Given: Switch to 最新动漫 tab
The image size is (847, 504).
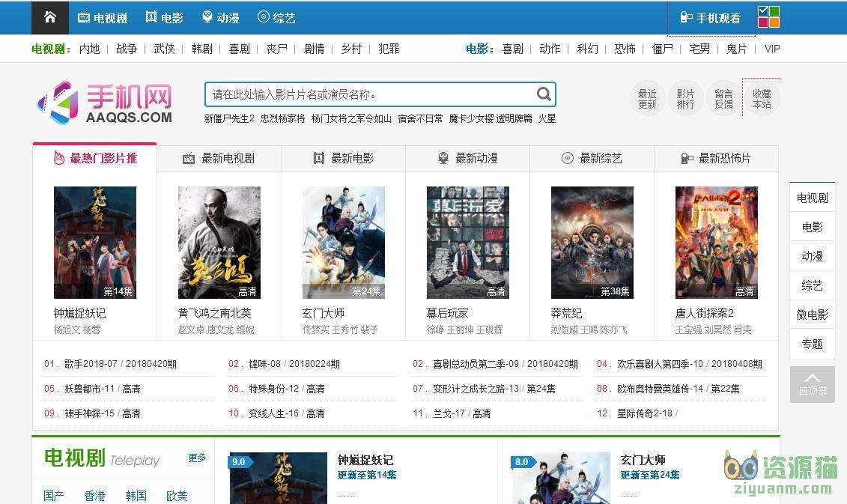Looking at the screenshot, I should pyautogui.click(x=467, y=158).
